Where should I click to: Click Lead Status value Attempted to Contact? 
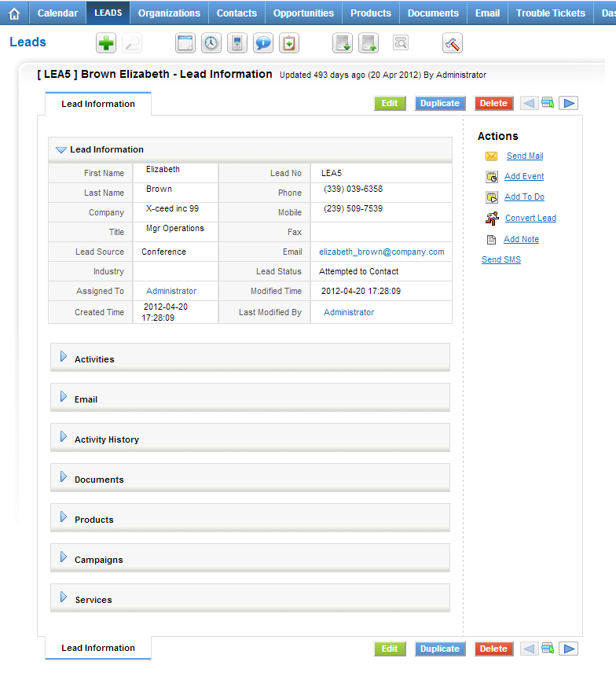(358, 271)
